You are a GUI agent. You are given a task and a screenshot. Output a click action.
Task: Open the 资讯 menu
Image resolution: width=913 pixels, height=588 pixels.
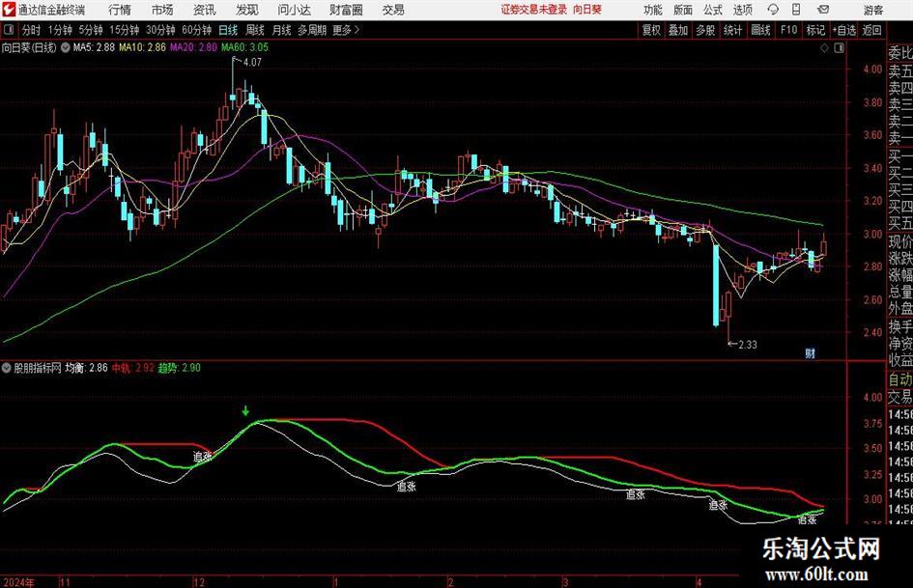click(205, 10)
